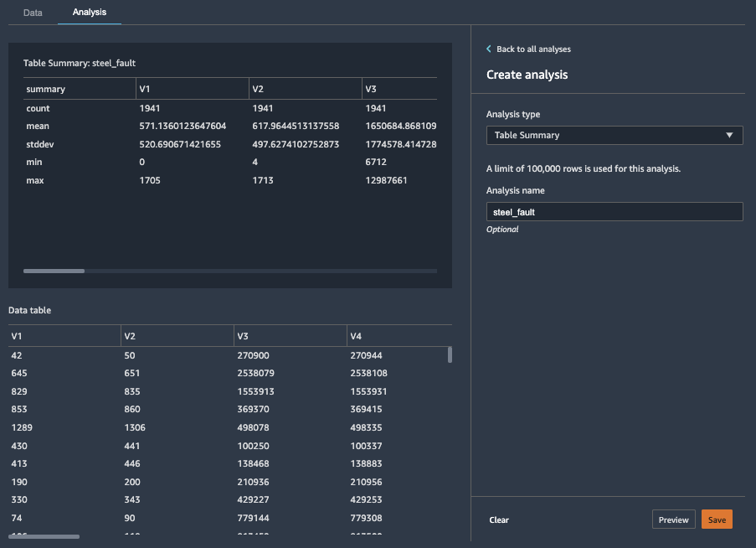Viewport: 756px width, 548px height.
Task: Click V3 header in Data table
Action: point(243,336)
